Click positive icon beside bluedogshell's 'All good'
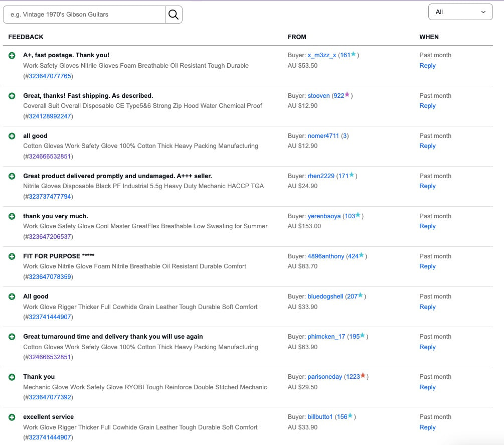The image size is (504, 445). (x=12, y=296)
